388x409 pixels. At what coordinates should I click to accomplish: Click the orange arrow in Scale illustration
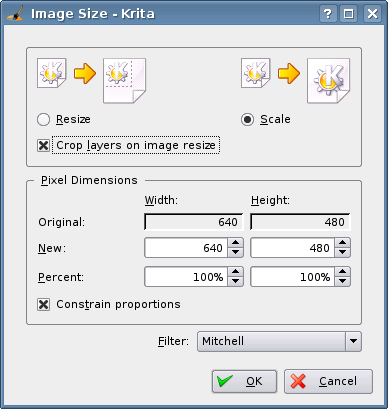[x=289, y=73]
